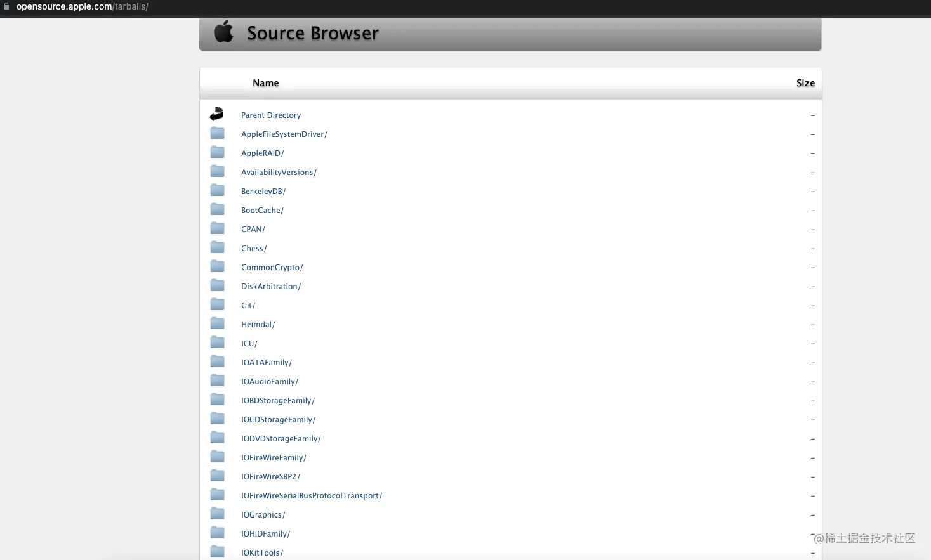The image size is (931, 560).
Task: Click folder icon beside IOCDStorageFamily/
Action: 217,419
